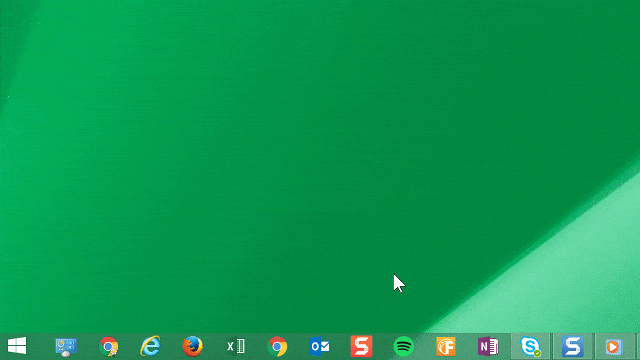Launch the plain Google Chrome icon
The height and width of the screenshot is (360, 640).
[277, 347]
